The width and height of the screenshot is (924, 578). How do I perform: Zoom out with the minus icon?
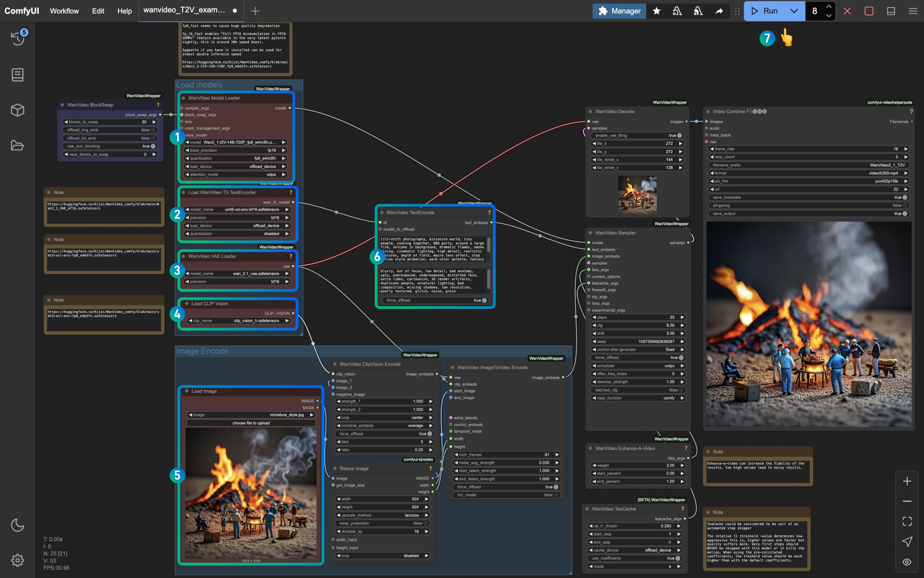pyautogui.click(x=907, y=501)
